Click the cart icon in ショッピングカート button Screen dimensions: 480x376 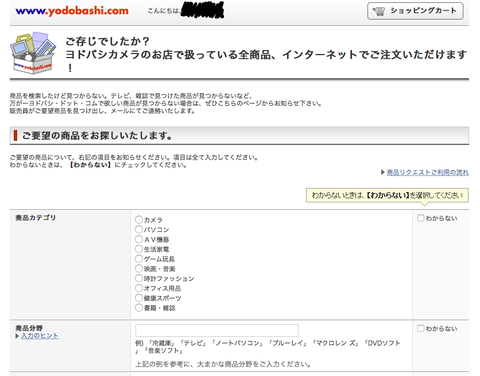coord(379,11)
